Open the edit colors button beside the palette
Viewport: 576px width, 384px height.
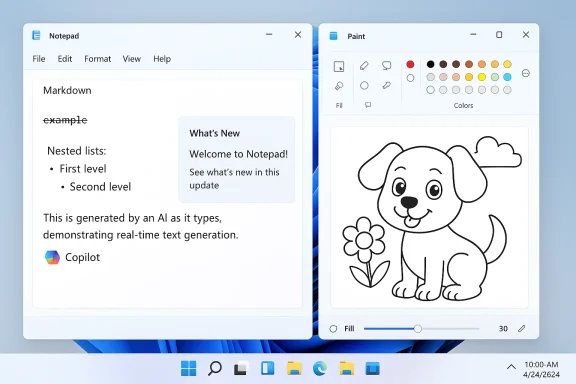click(x=526, y=73)
